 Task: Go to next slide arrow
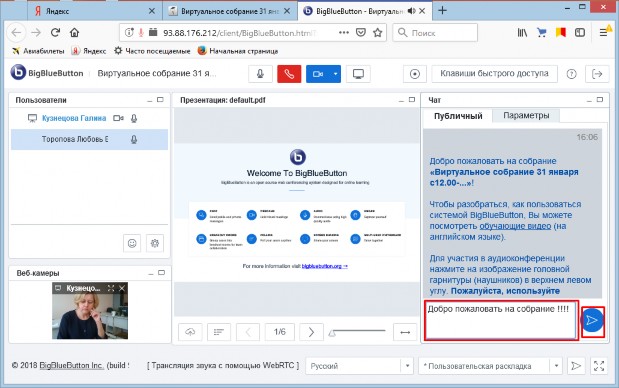pos(311,332)
